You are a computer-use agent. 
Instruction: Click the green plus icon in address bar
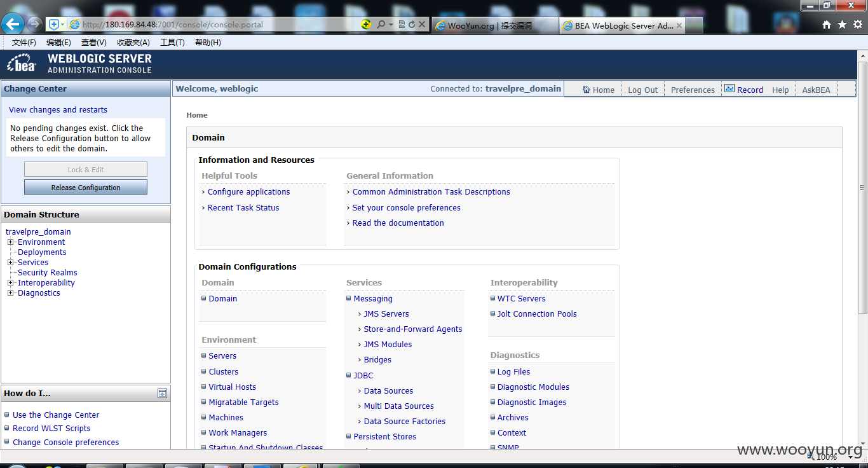tap(365, 24)
